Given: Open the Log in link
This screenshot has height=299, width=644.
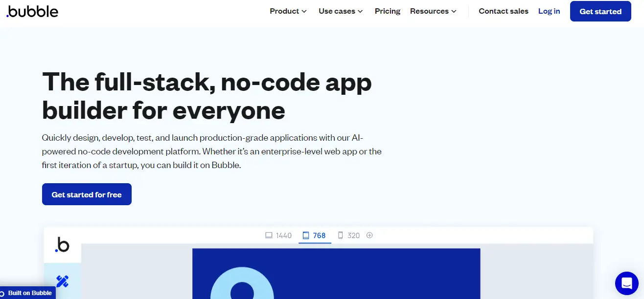Looking at the screenshot, I should click(549, 11).
